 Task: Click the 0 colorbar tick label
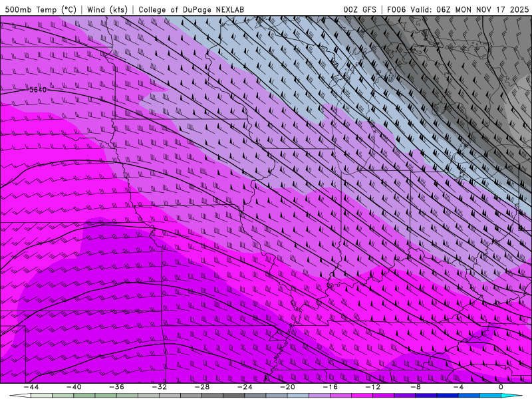pos(501,387)
